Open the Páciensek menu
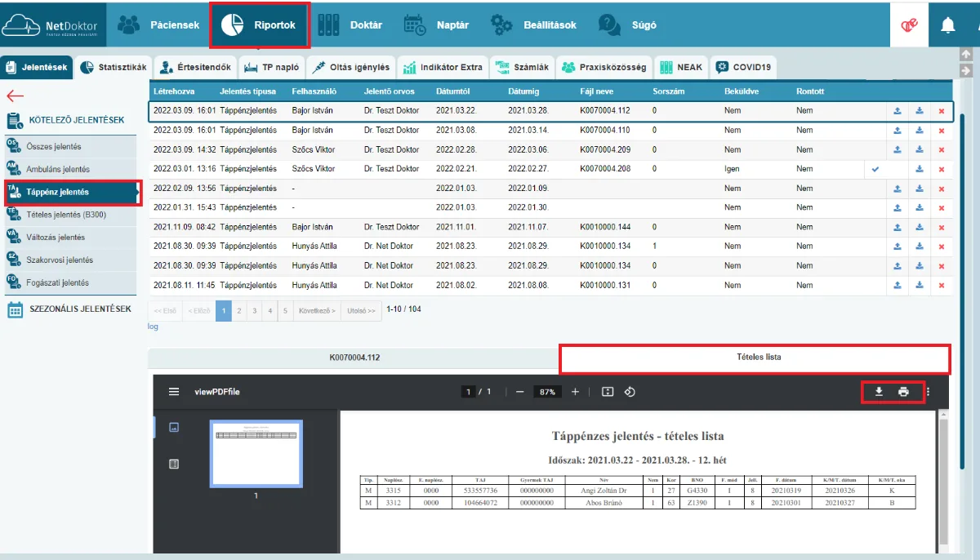This screenshot has width=980, height=560. [x=158, y=25]
